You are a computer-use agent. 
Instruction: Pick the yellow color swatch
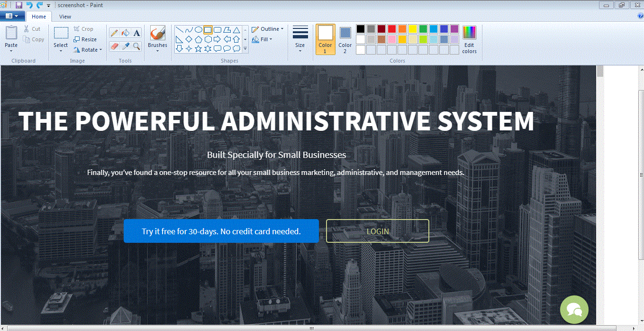[x=413, y=29]
